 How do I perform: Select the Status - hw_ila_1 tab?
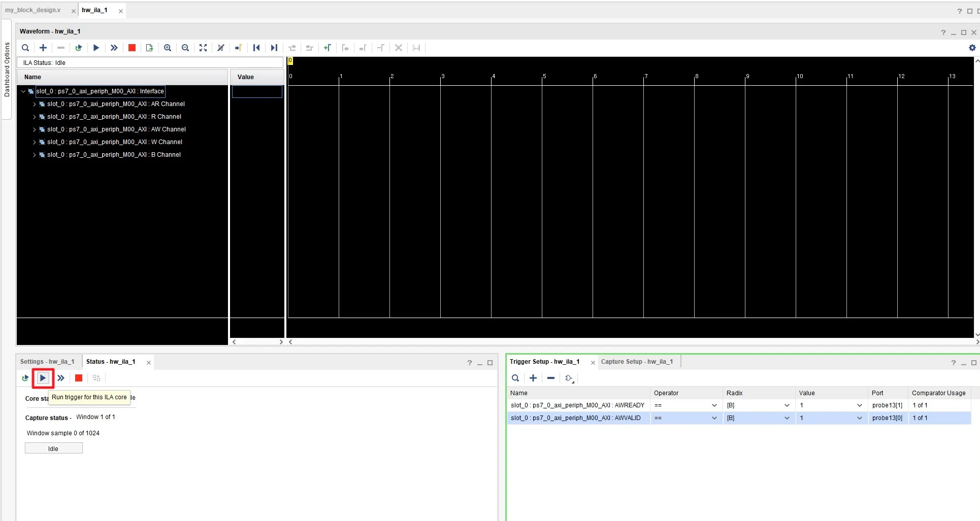click(111, 362)
